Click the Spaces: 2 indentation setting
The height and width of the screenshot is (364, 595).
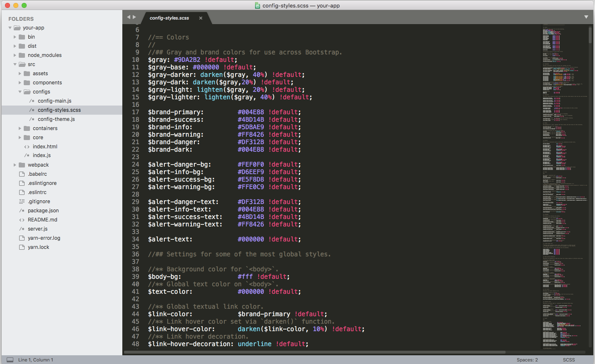[527, 359]
